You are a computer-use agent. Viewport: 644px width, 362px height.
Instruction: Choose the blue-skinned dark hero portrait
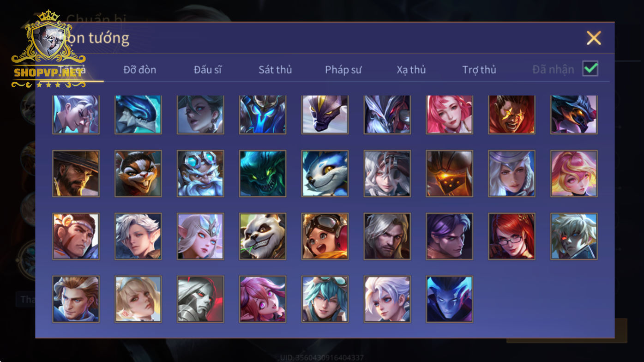click(x=450, y=299)
